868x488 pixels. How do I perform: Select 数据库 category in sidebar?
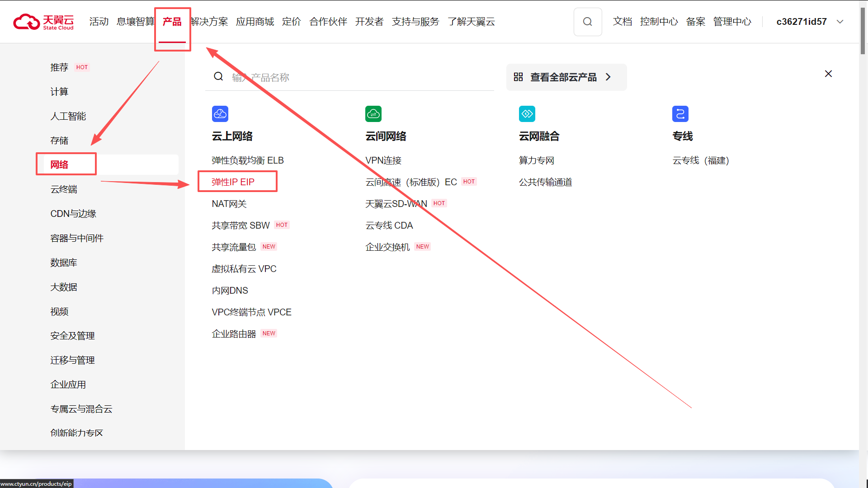(x=64, y=263)
